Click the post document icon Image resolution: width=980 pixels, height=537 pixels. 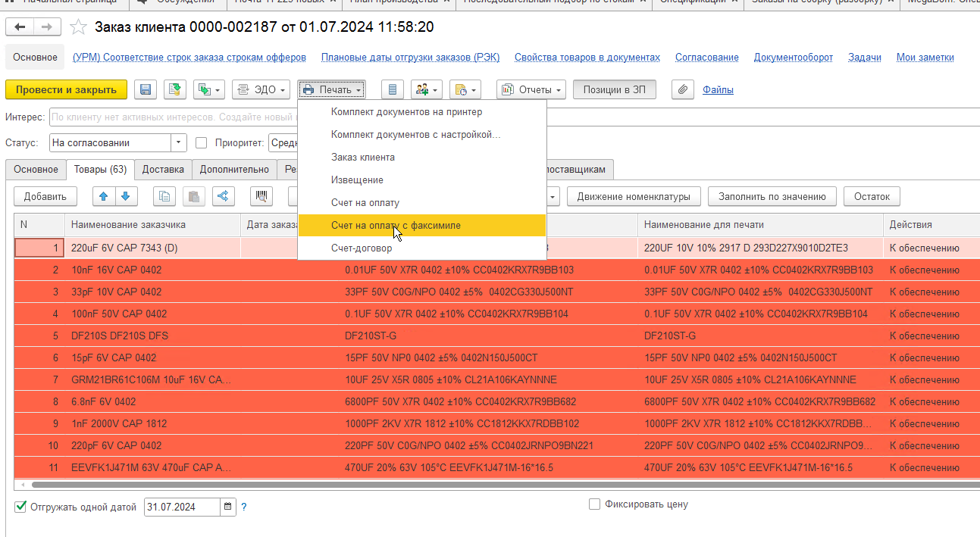pyautogui.click(x=176, y=89)
